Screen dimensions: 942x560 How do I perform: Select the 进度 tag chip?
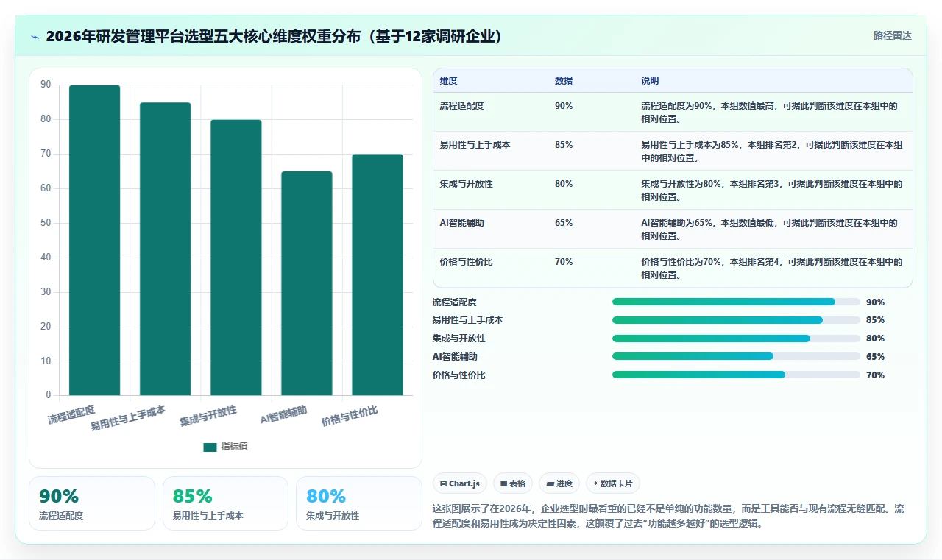point(559,483)
